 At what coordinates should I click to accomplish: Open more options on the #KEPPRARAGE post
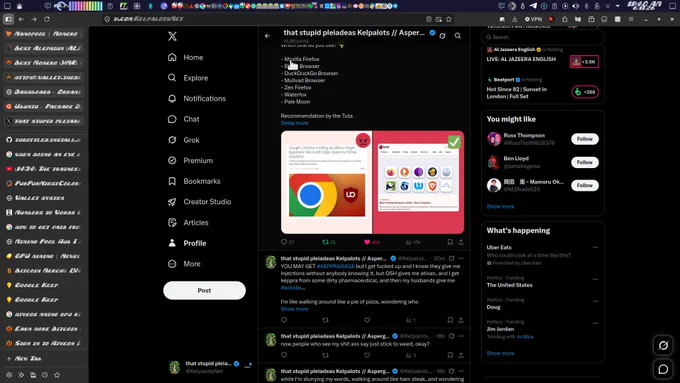(461, 258)
